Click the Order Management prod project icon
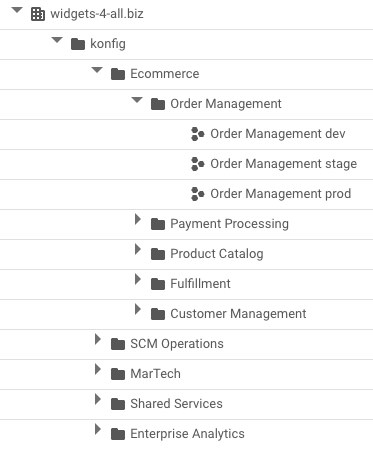373x449 pixels. [198, 194]
